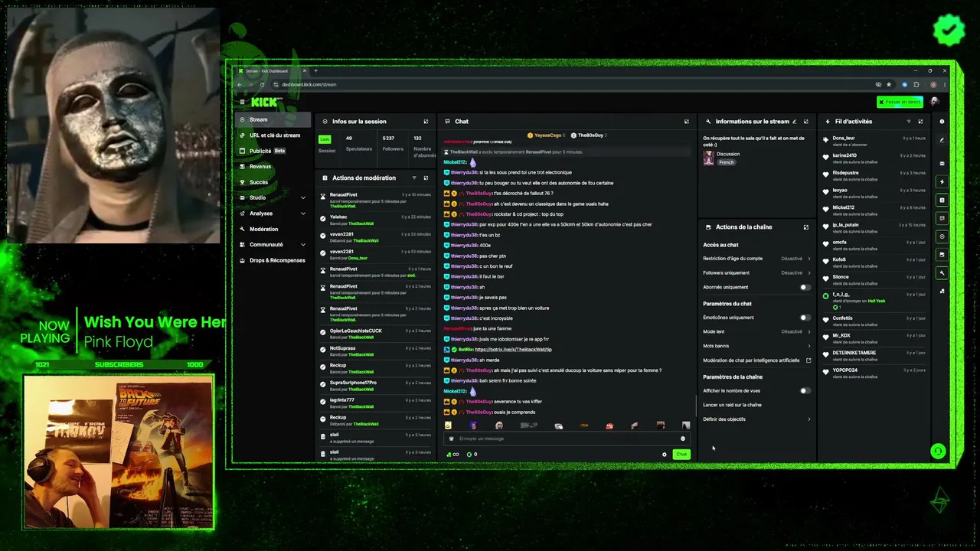This screenshot has width=980, height=551.
Task: Open Modération de chat par intelligence artificielle
Action: pos(756,360)
